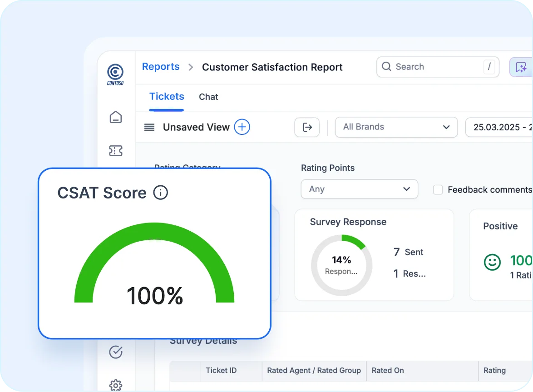Expand the Rating Points Any dropdown
Screen dimensions: 533x392
[359, 189]
